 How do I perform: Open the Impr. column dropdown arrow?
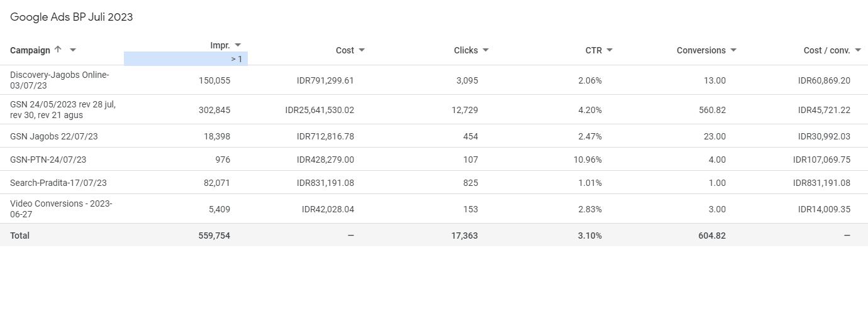(238, 45)
